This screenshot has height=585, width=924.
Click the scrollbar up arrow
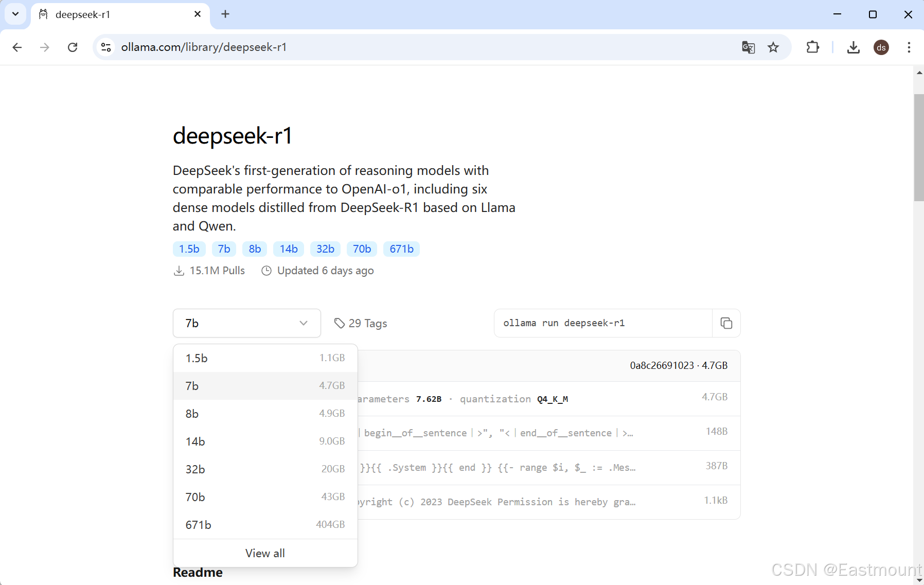pos(919,73)
